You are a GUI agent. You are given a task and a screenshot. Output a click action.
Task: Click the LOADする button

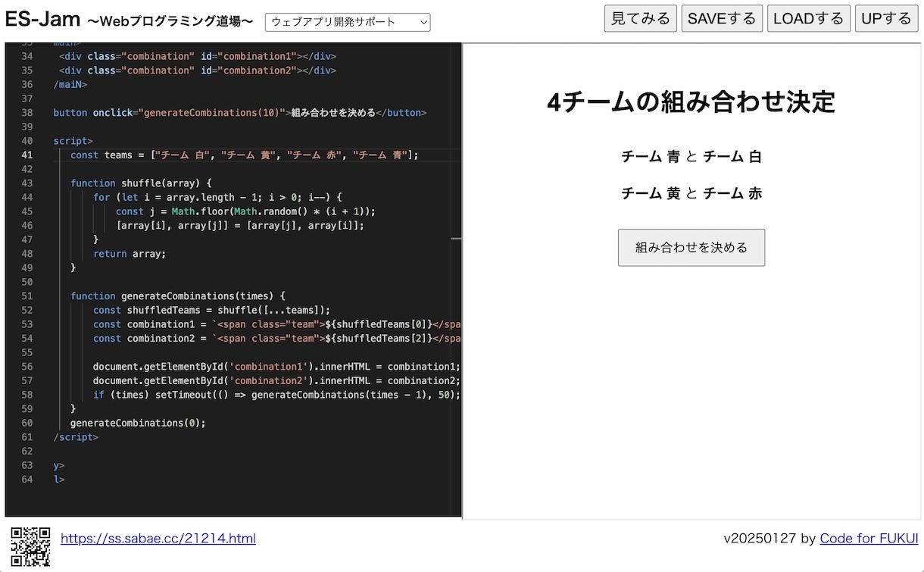pyautogui.click(x=808, y=19)
